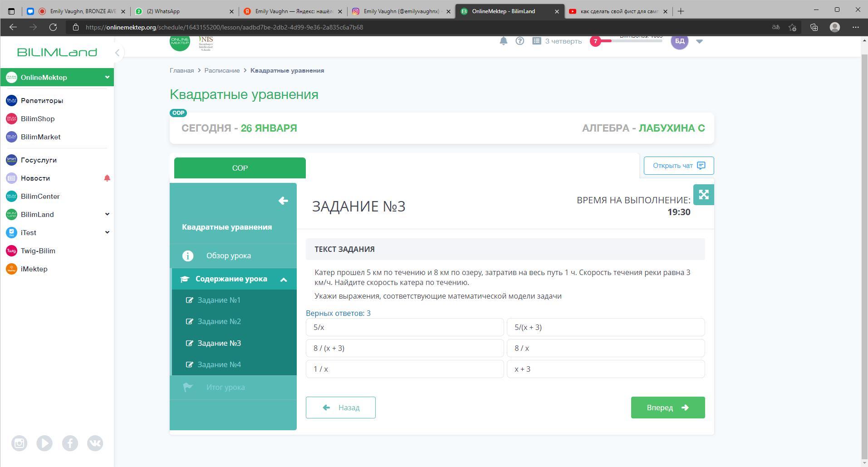Click Итог урока item
This screenshot has height=467, width=868.
pos(233,387)
